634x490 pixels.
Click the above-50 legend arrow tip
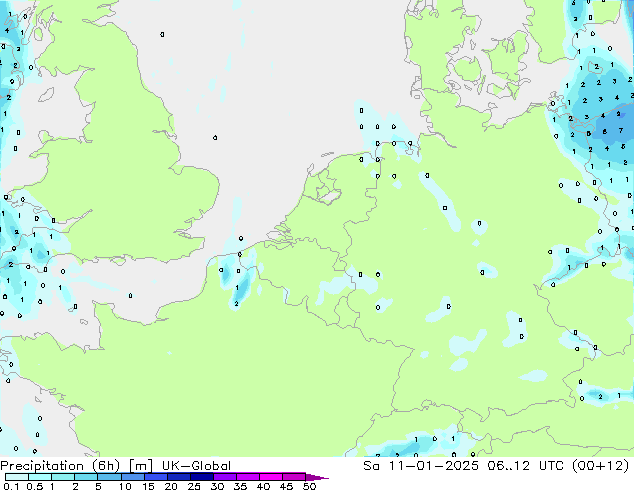[317, 477]
